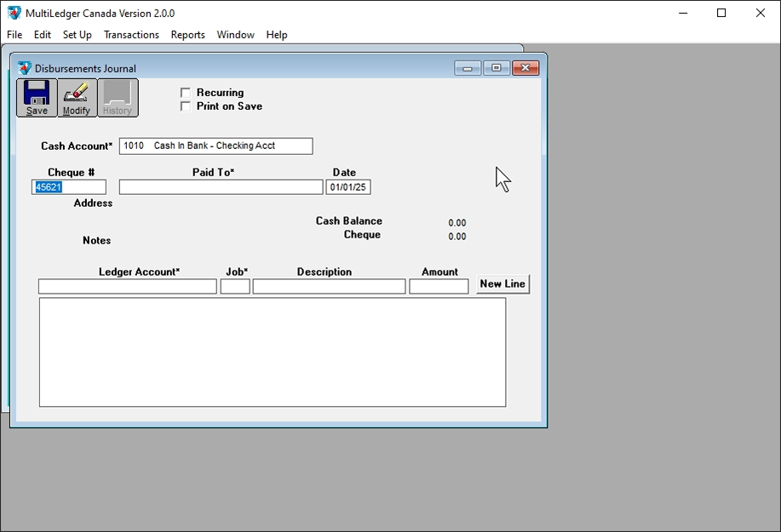Maximize the Disbursements Journal window
781x532 pixels.
point(497,68)
